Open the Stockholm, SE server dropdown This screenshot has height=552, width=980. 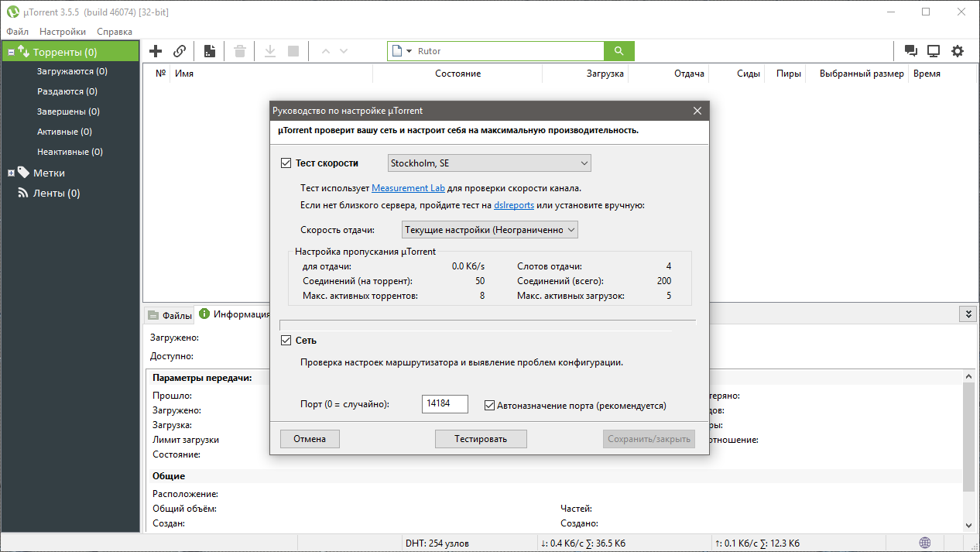coord(489,163)
